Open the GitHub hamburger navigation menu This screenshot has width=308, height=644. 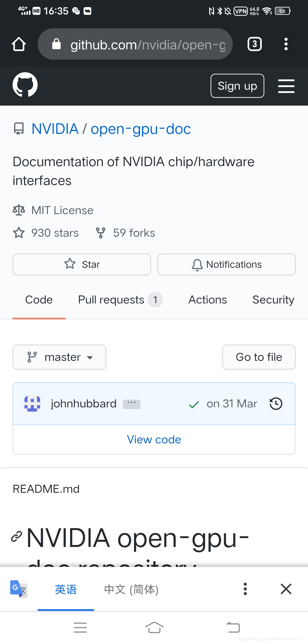point(286,86)
